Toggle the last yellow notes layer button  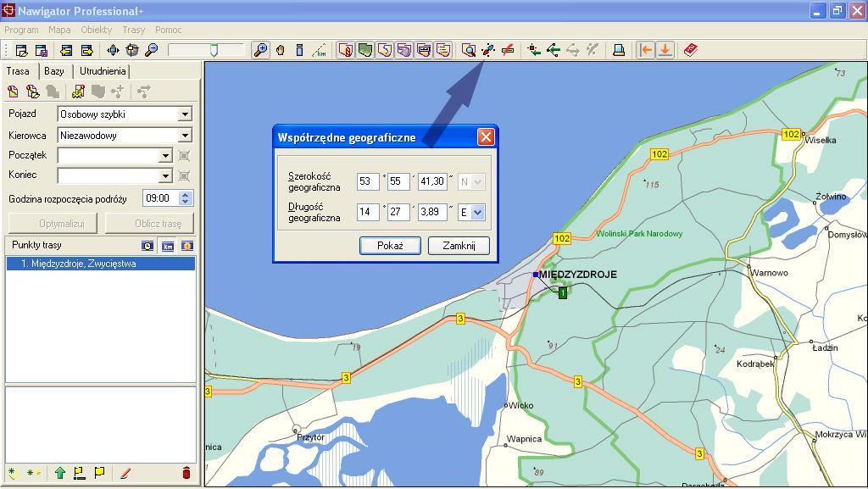tap(443, 50)
